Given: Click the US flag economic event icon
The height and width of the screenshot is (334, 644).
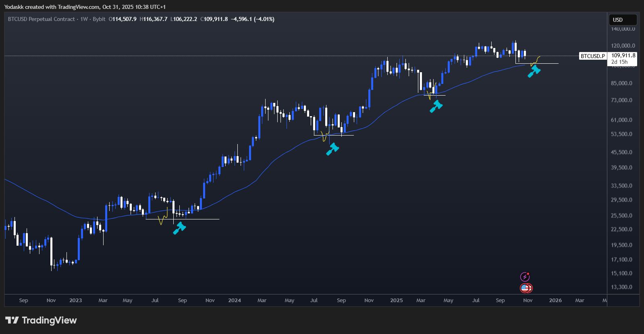Looking at the screenshot, I should pos(526,288).
